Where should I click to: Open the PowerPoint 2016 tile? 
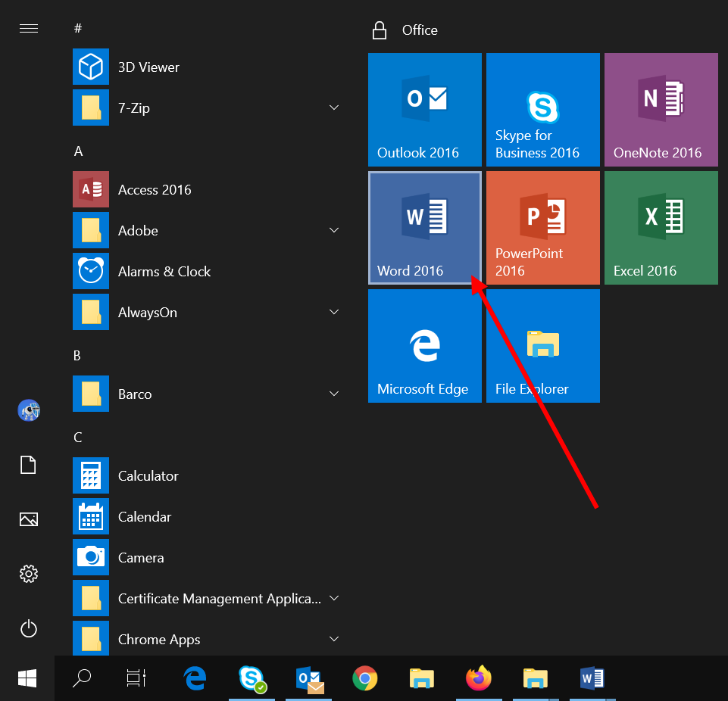click(542, 227)
